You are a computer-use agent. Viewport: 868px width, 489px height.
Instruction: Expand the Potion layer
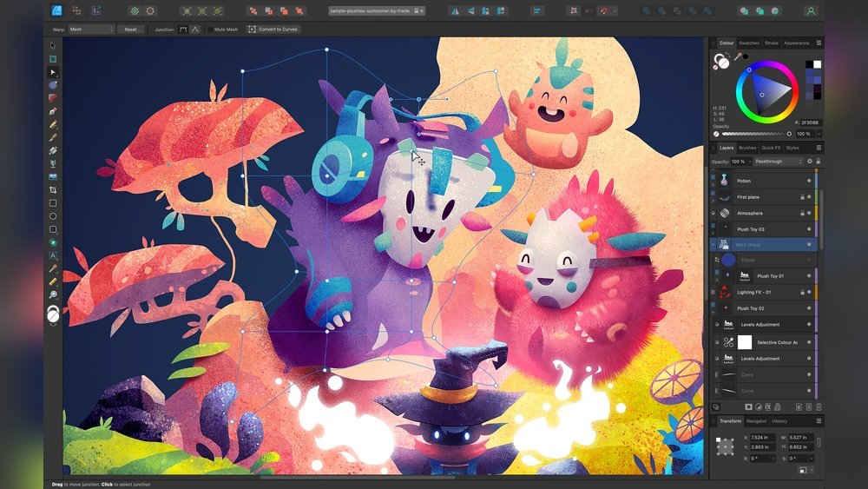click(x=713, y=184)
